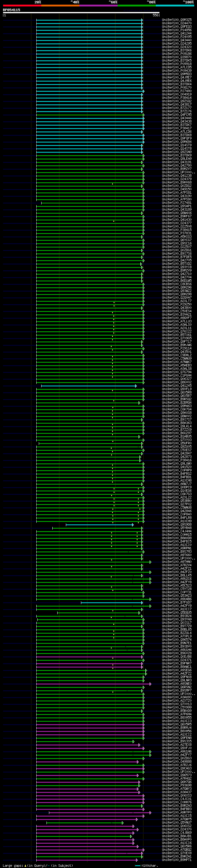Click the orange ~40% identity legend segment
The image size is (197, 868).
click(x=60, y=6)
